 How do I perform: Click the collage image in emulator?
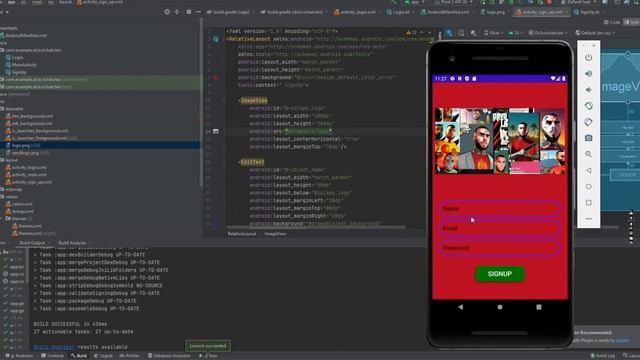500,141
